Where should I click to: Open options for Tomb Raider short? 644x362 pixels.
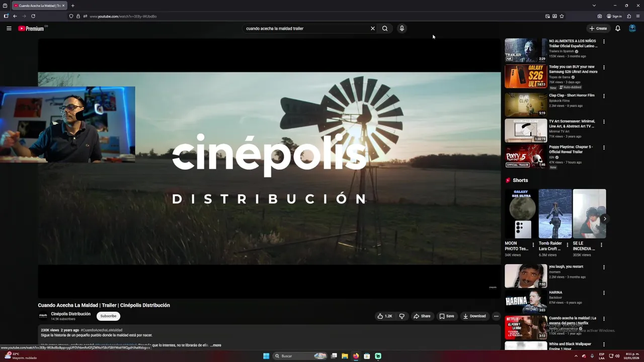[567, 245]
